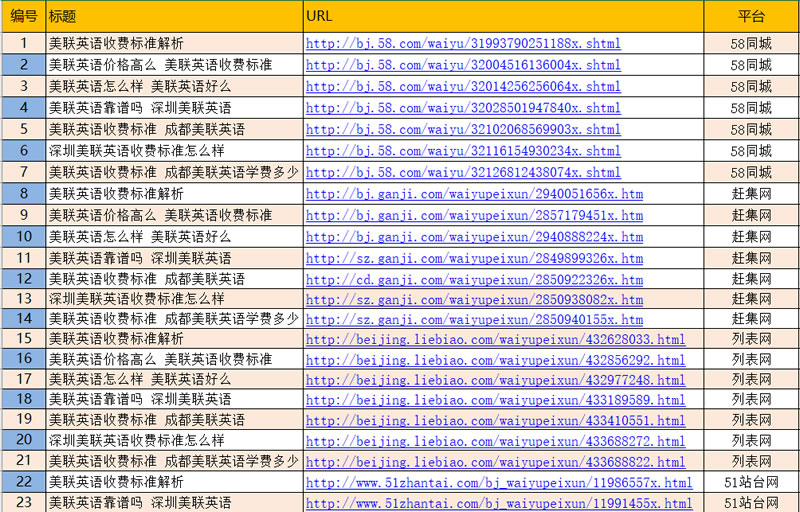Select the number cell 12
Viewport: 800px width, 512px height.
(24, 279)
